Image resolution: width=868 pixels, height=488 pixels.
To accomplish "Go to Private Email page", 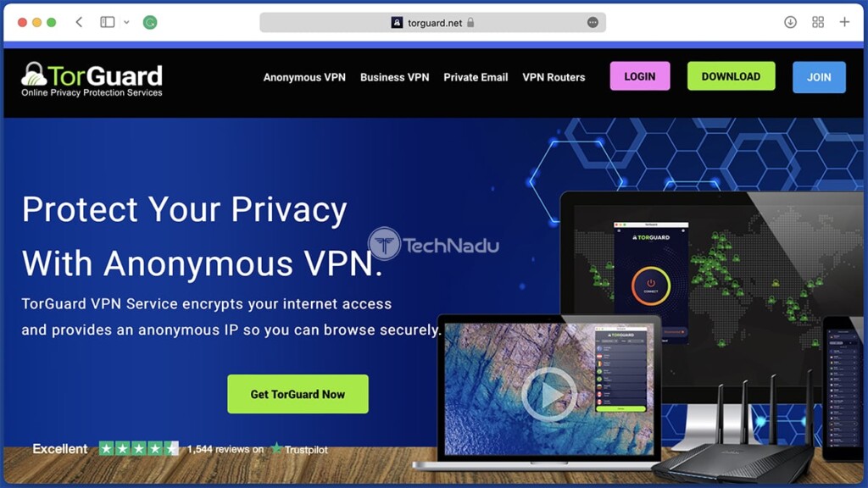I will click(x=476, y=77).
